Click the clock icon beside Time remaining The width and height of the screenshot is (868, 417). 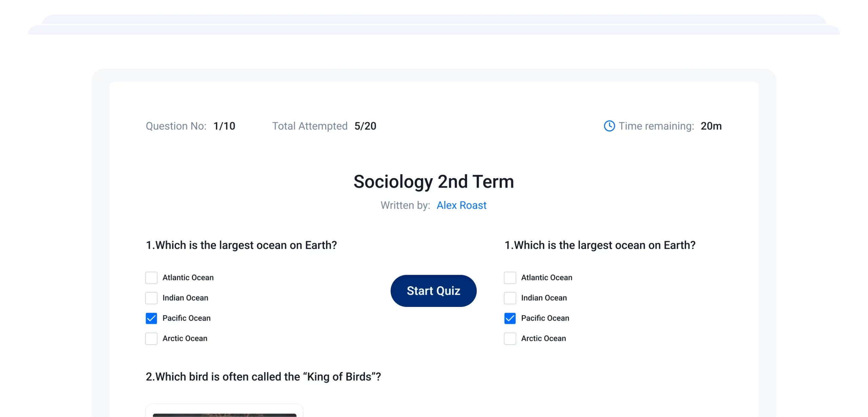coord(609,126)
